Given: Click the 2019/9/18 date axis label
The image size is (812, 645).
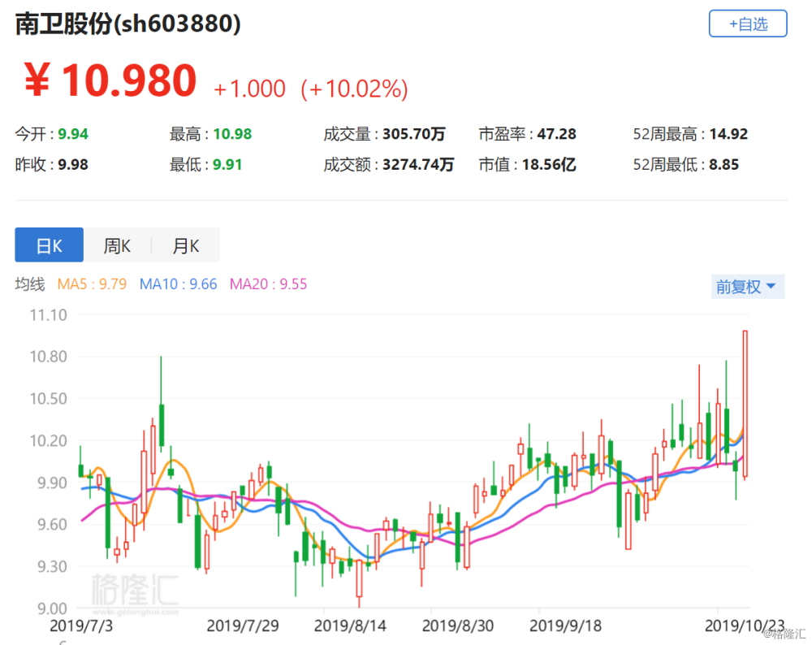Looking at the screenshot, I should (565, 626).
